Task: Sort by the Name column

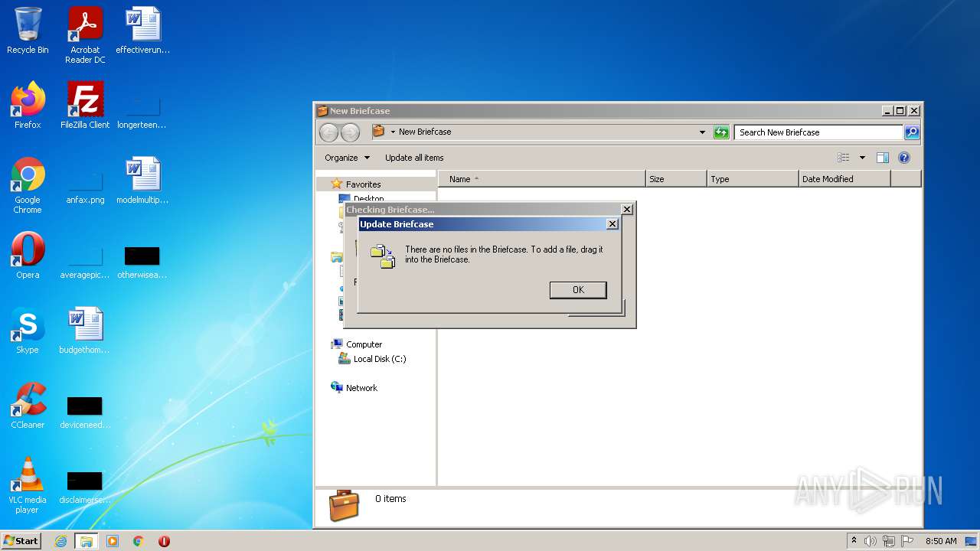Action: pos(542,179)
